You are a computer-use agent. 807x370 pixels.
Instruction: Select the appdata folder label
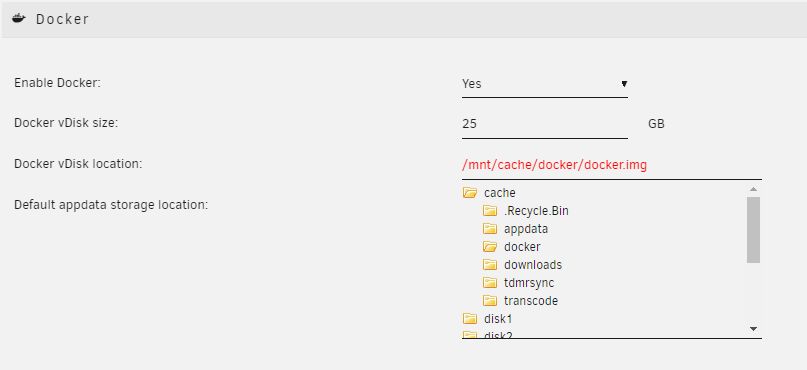click(x=526, y=229)
